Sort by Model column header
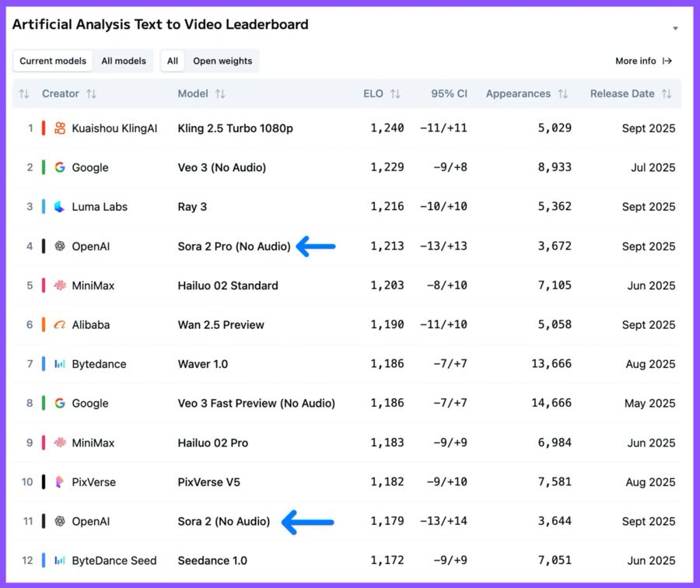Viewport: 700px width, 588px height. [193, 94]
